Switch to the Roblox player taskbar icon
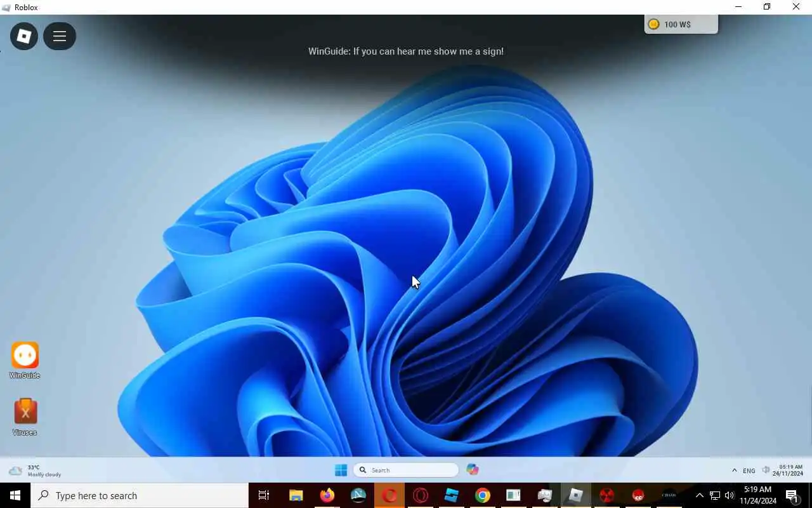The image size is (812, 508). (x=575, y=495)
